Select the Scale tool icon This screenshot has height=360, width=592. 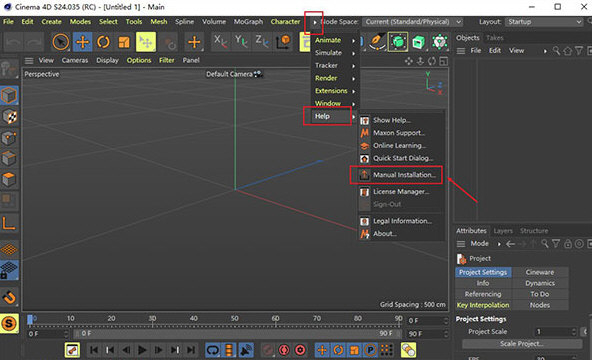(x=124, y=42)
